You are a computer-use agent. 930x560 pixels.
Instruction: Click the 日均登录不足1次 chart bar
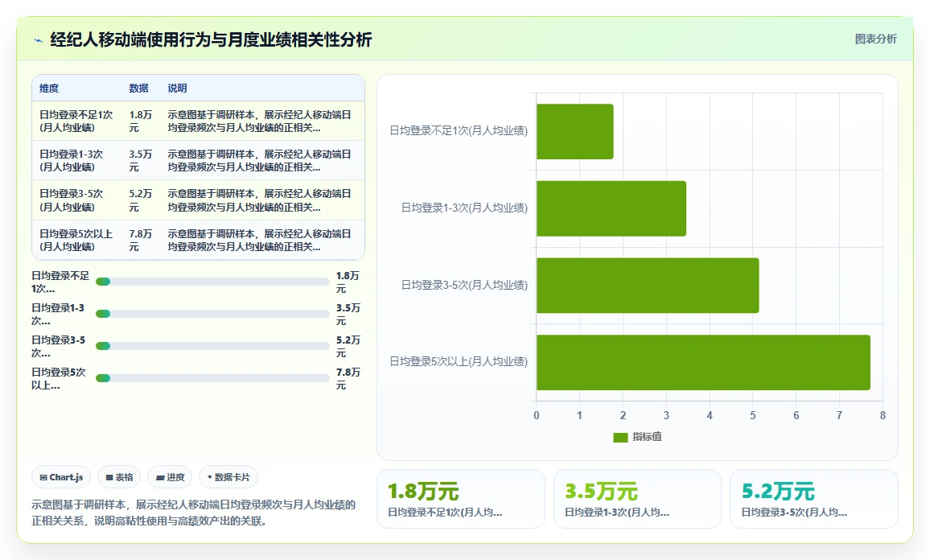pos(574,132)
